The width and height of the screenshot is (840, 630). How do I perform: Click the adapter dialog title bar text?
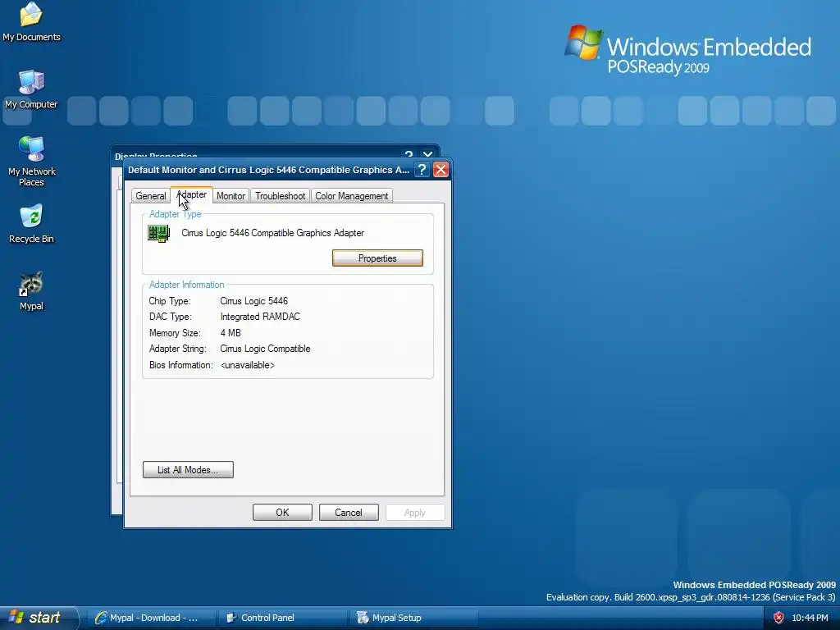(x=268, y=170)
